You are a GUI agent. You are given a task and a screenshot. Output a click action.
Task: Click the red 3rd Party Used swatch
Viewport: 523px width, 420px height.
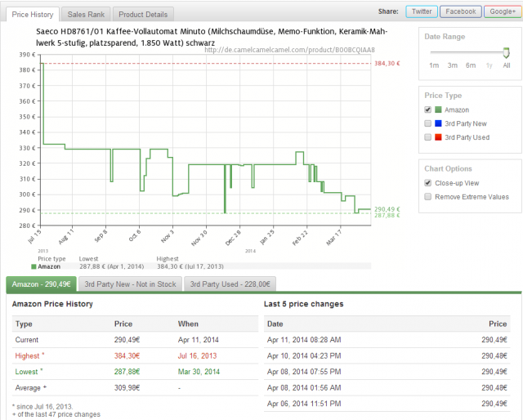tap(438, 137)
